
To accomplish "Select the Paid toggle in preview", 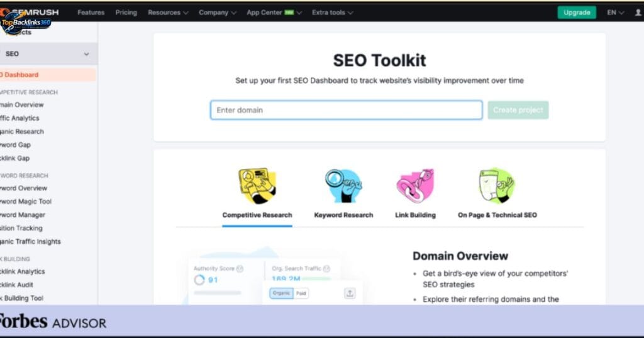I will coord(301,293).
